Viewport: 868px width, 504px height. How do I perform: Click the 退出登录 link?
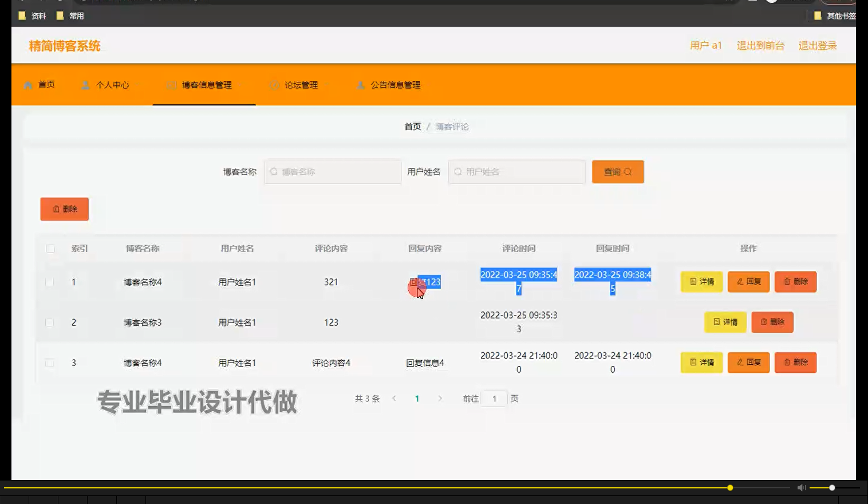click(x=818, y=45)
